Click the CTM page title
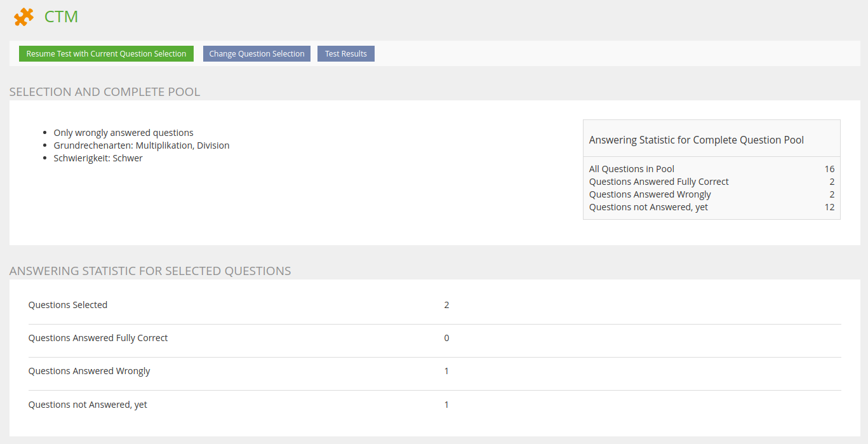The width and height of the screenshot is (868, 444). (61, 17)
